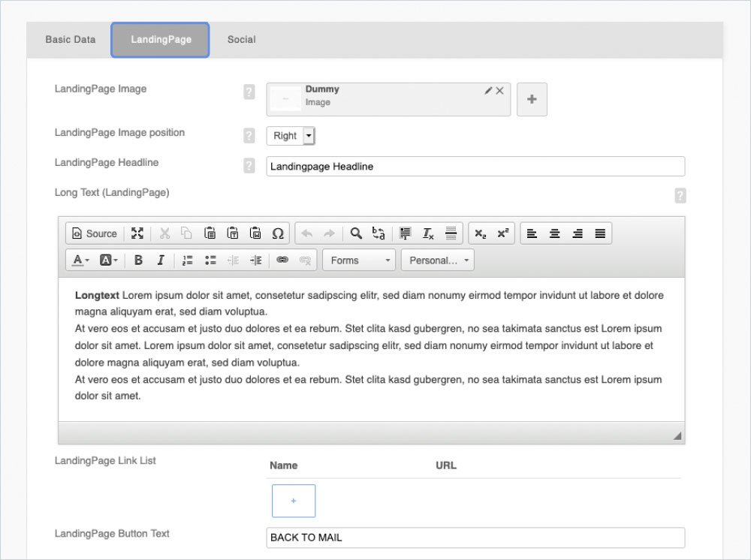Align text right
This screenshot has width=751, height=560.
pos(578,233)
